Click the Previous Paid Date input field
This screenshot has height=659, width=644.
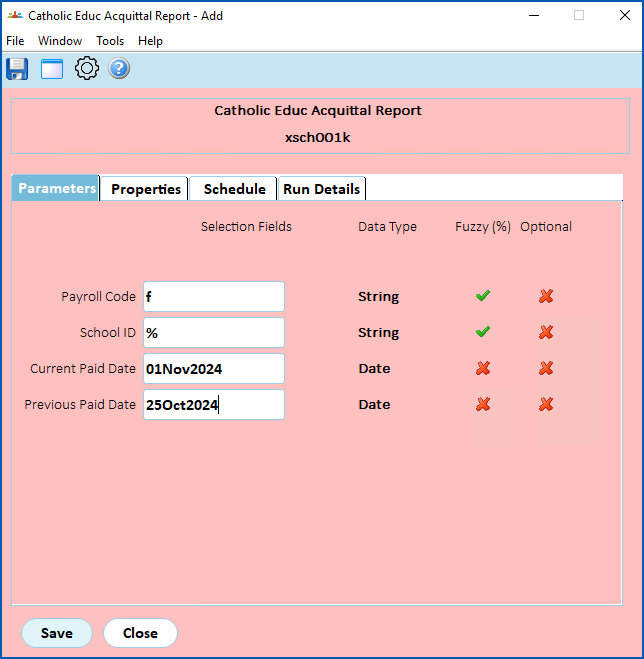tap(214, 404)
